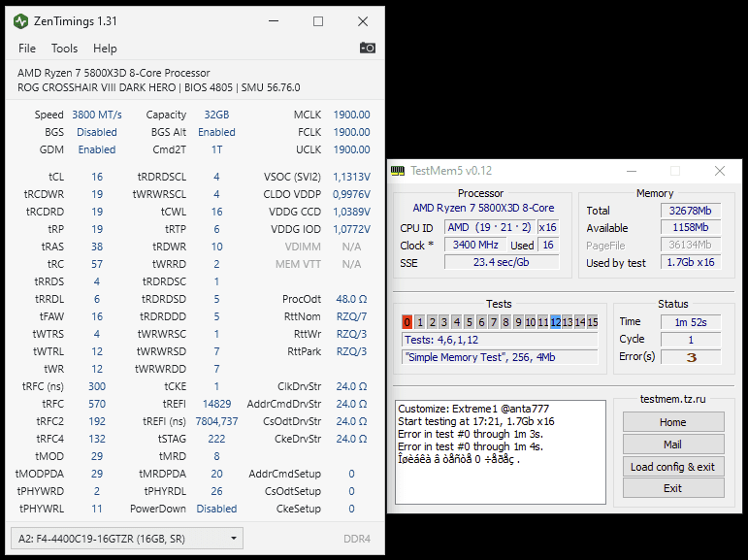This screenshot has height=560, width=748.
Task: Click the SSE value 23.4 sec/Gb
Action: point(502,262)
